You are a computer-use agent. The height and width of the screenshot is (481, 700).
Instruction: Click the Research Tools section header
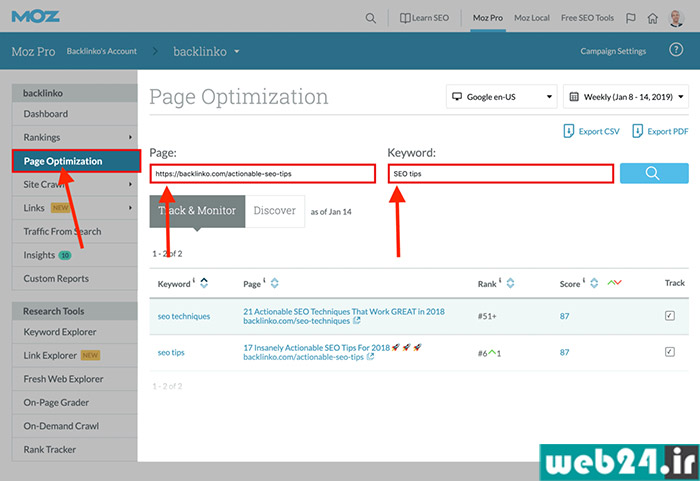(x=75, y=311)
